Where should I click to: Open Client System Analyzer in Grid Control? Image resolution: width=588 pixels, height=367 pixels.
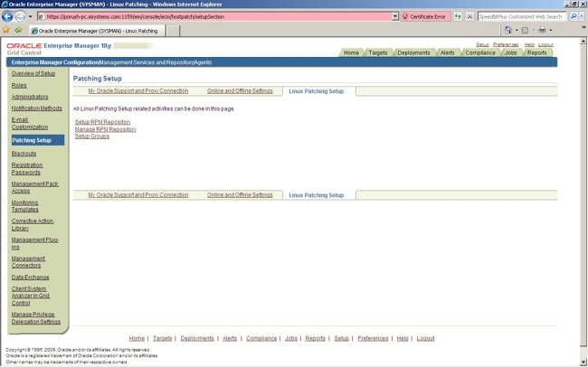pyautogui.click(x=31, y=296)
